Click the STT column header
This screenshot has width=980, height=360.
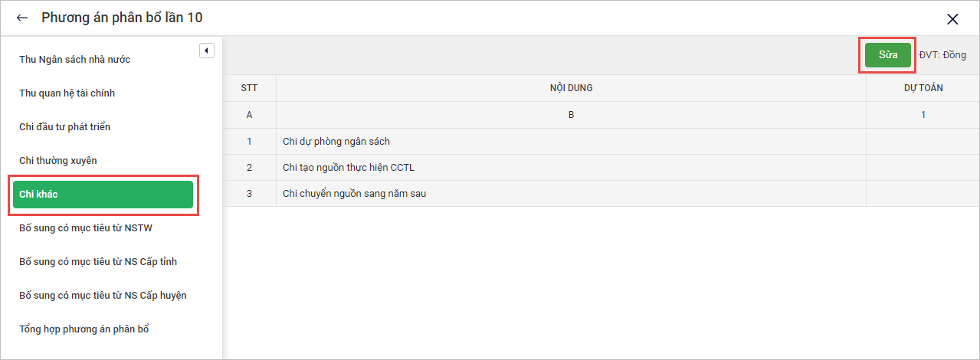click(x=249, y=88)
